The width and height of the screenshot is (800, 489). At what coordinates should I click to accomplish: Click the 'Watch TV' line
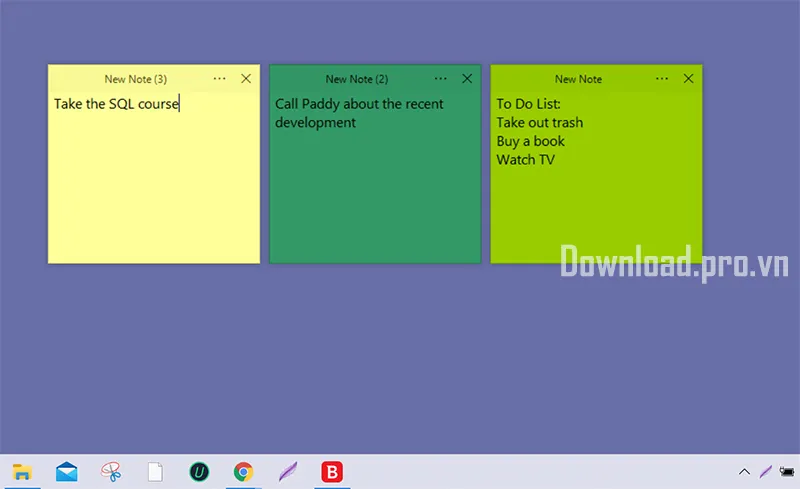526,160
